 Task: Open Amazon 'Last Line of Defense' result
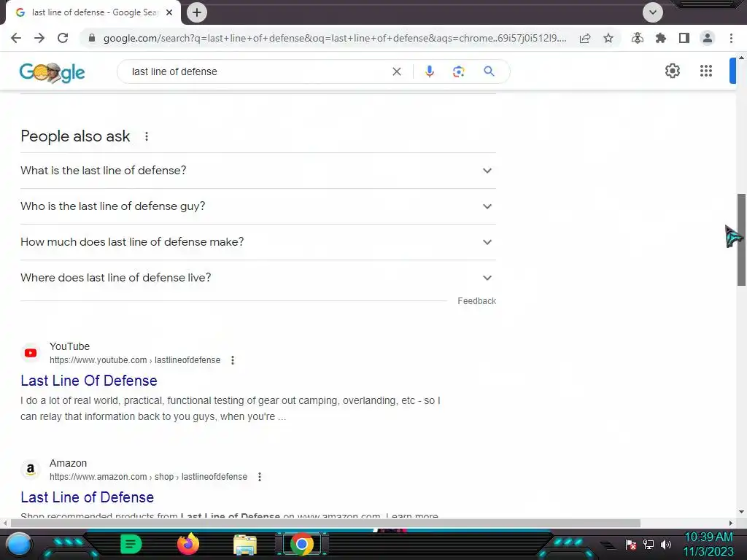pyautogui.click(x=88, y=497)
